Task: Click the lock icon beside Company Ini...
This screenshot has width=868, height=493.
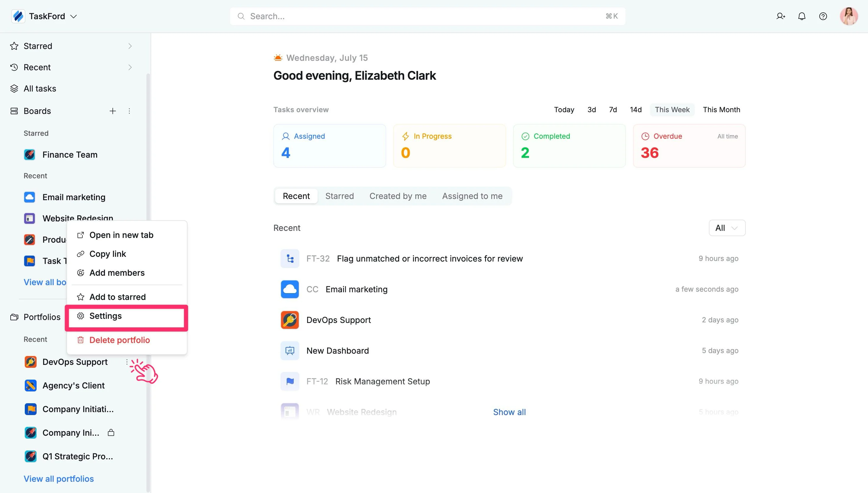Action: tap(111, 433)
